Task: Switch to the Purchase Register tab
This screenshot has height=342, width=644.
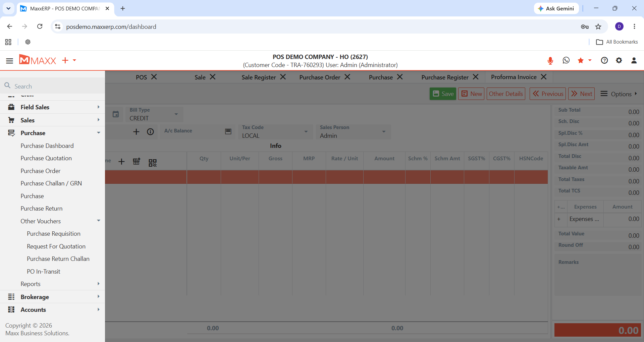Action: 445,77
